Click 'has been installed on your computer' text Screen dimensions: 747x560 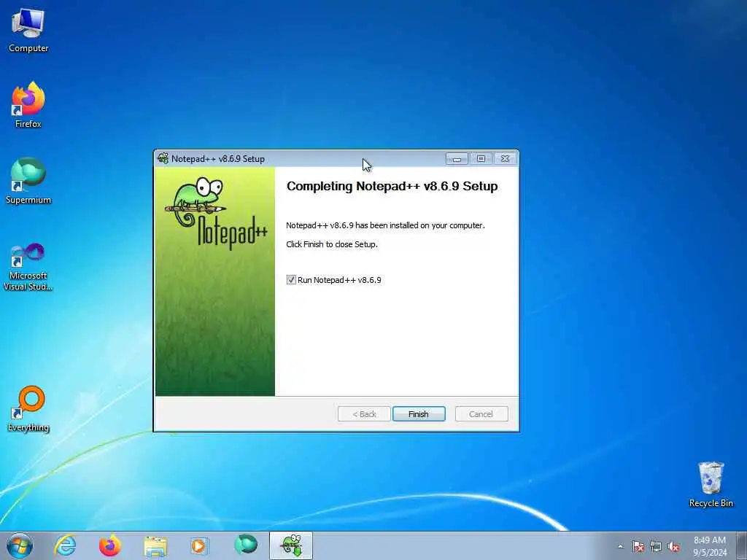(419, 225)
